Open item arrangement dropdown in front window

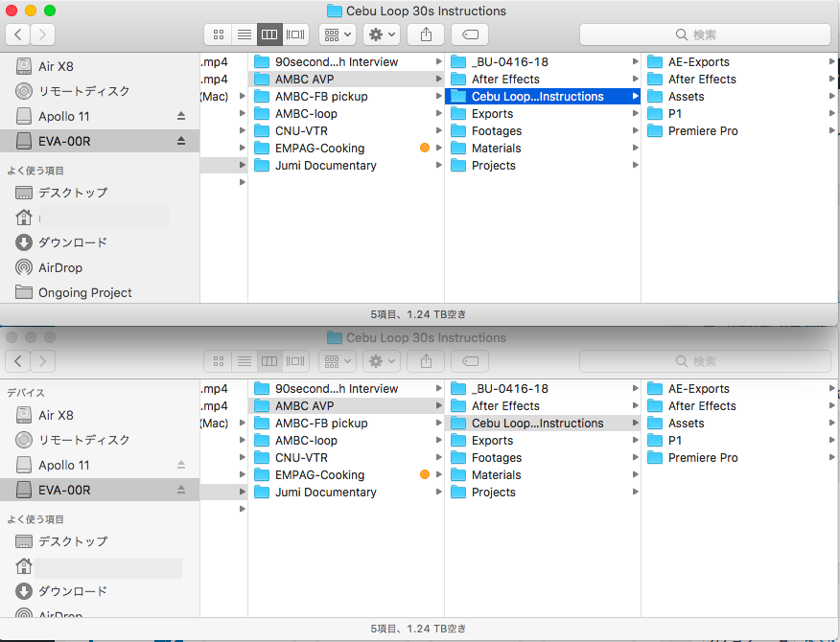click(x=338, y=34)
